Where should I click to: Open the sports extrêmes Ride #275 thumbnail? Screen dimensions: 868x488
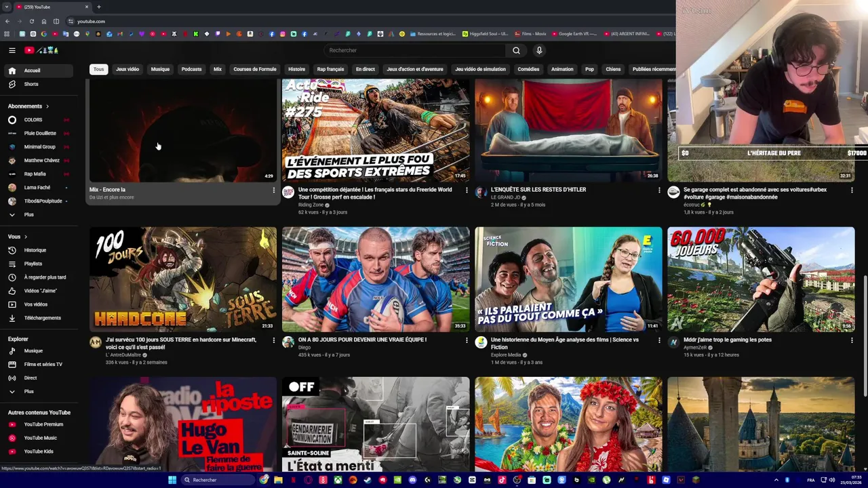click(x=376, y=130)
